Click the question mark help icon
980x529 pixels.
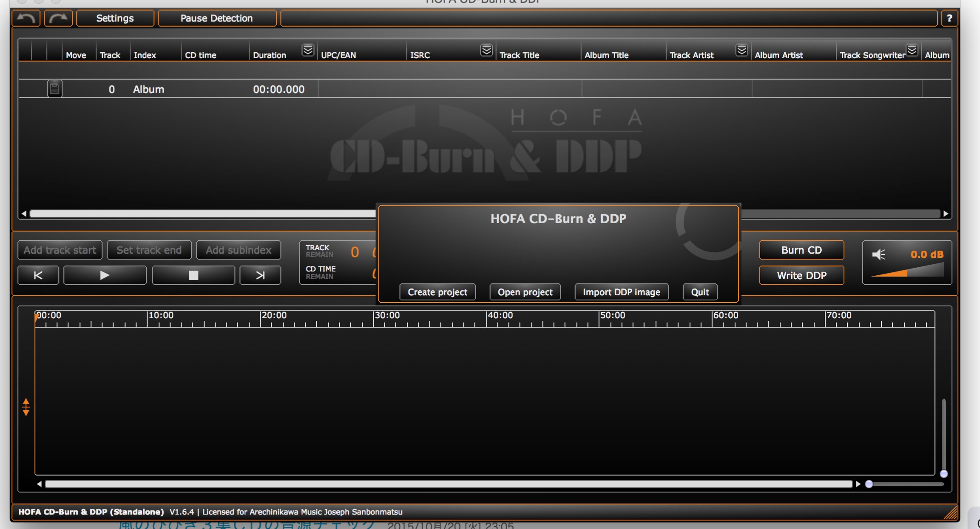[949, 18]
